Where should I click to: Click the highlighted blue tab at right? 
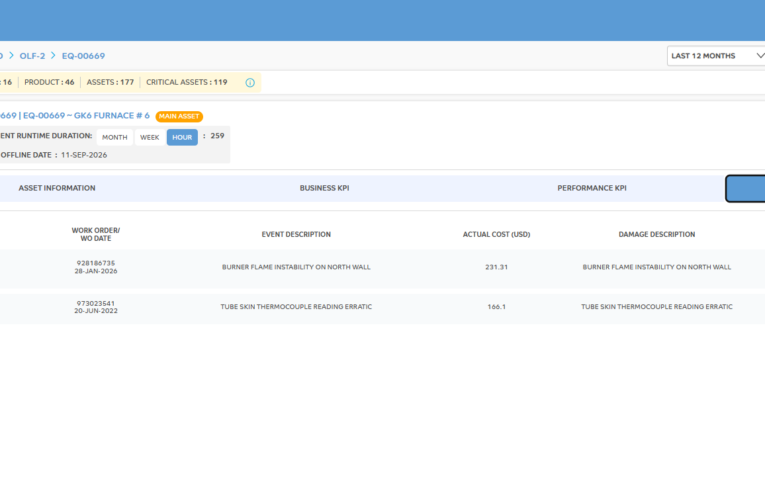[x=745, y=188]
